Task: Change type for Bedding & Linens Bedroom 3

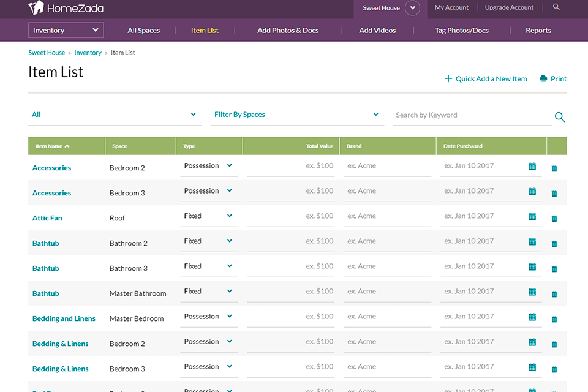Action: [x=208, y=367]
